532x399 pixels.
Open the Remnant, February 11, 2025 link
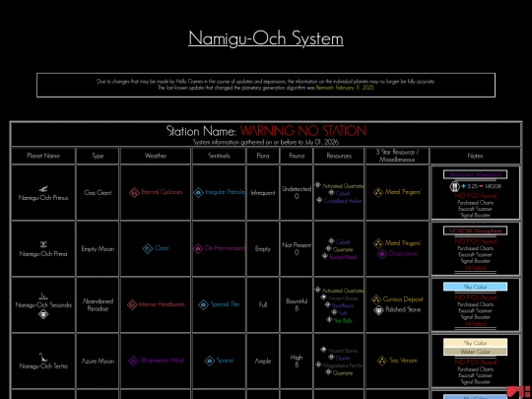(x=345, y=88)
